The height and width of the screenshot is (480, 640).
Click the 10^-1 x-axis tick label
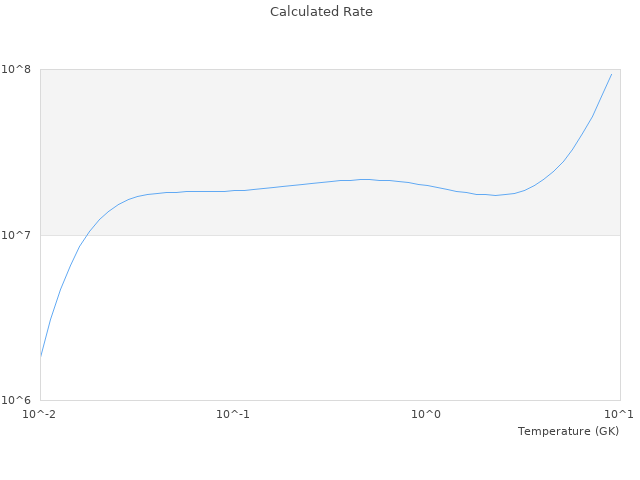click(x=233, y=414)
